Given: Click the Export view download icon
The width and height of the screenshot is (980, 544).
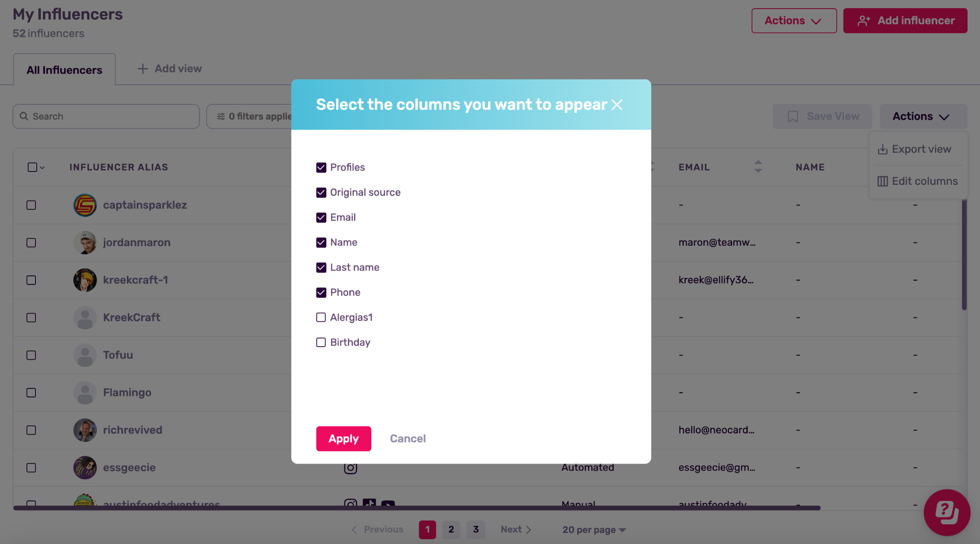Looking at the screenshot, I should pos(882,149).
